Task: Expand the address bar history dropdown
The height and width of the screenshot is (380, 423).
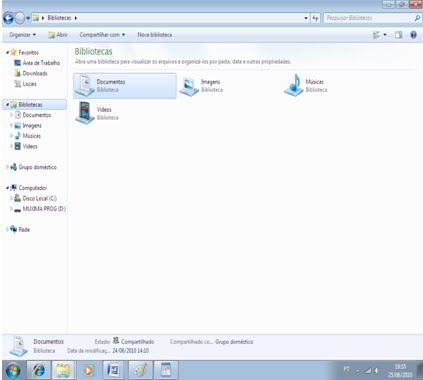Action: click(x=306, y=18)
